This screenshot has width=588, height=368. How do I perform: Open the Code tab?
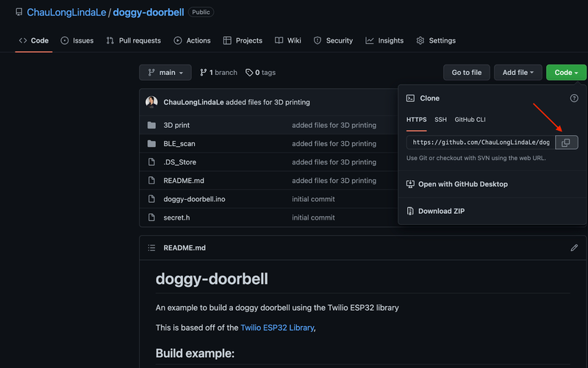(x=34, y=40)
